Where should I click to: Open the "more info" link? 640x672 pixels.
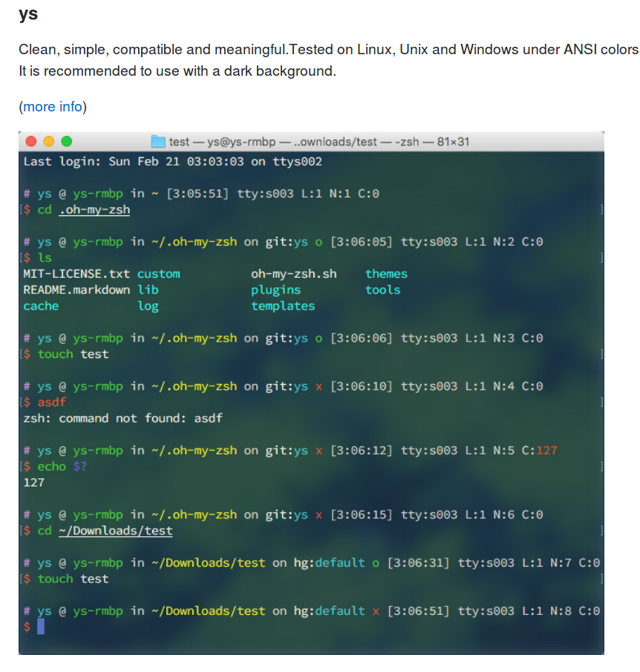[x=52, y=107]
